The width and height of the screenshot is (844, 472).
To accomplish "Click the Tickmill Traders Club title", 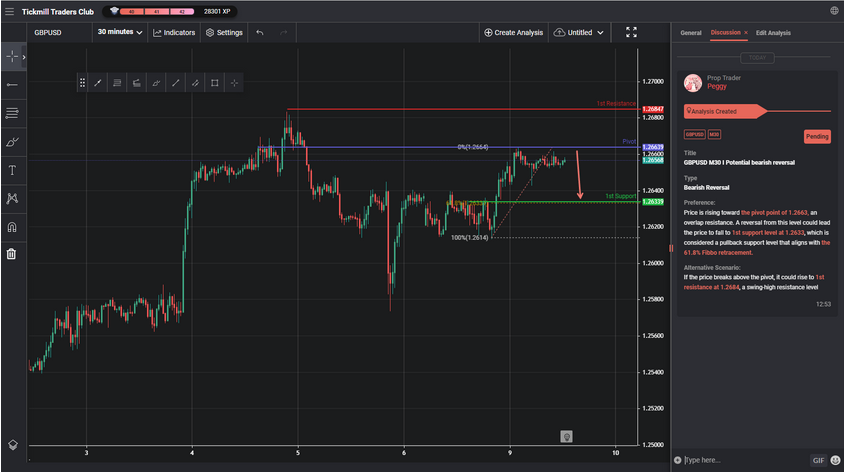I will (58, 11).
